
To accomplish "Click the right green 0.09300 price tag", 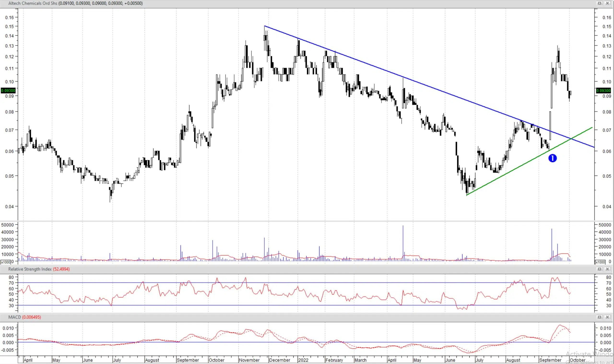I will tap(603, 91).
